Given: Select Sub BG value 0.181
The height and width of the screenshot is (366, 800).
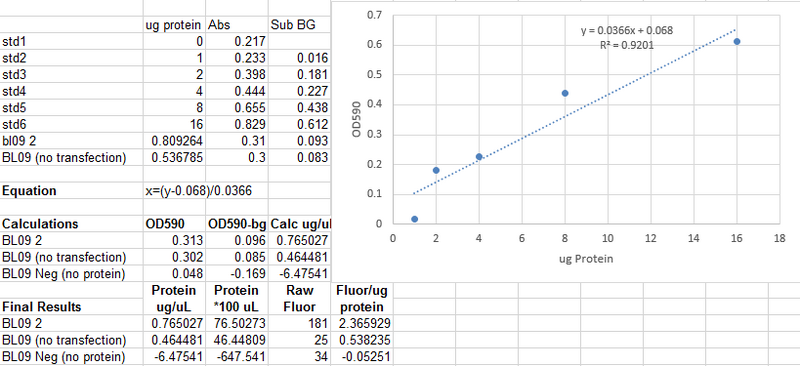Looking at the screenshot, I should tap(299, 75).
